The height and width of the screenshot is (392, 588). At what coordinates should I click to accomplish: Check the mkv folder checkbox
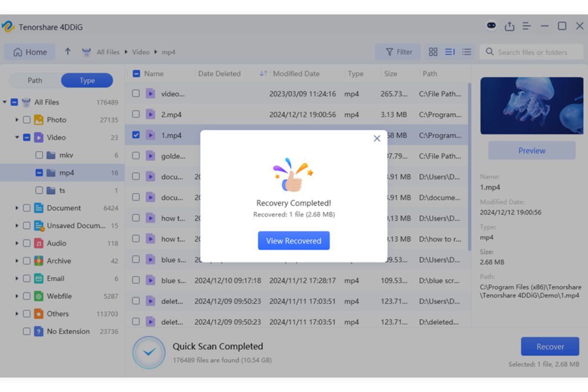pyautogui.click(x=39, y=155)
